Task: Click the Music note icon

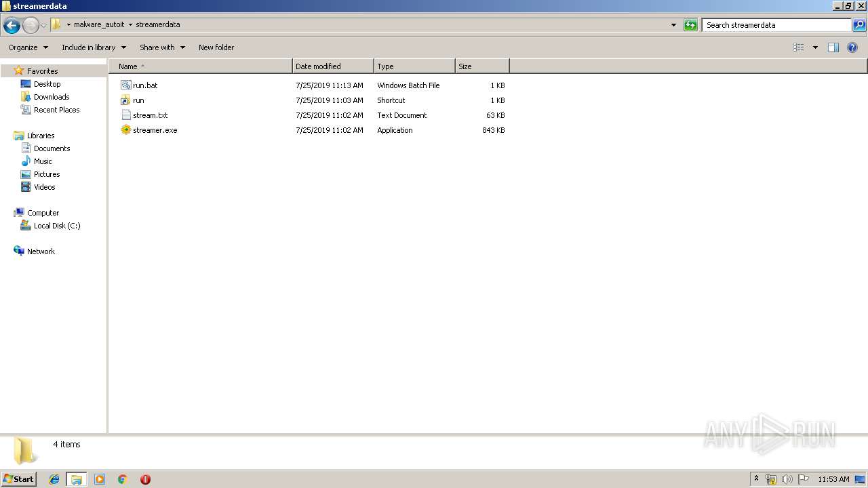Action: point(26,161)
